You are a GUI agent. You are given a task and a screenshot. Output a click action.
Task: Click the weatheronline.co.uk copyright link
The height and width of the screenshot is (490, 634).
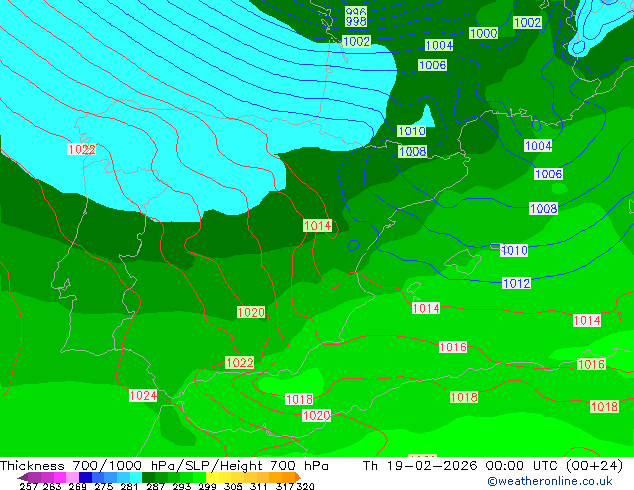click(550, 481)
